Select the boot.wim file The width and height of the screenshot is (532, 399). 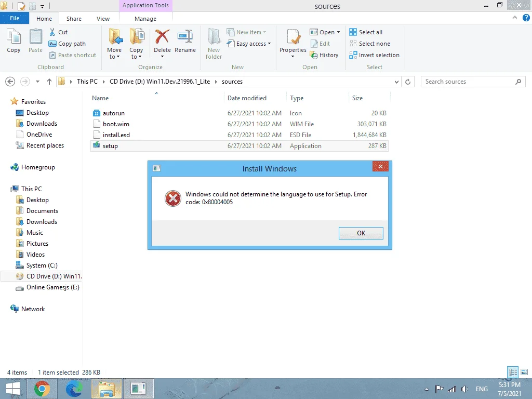click(239, 124)
